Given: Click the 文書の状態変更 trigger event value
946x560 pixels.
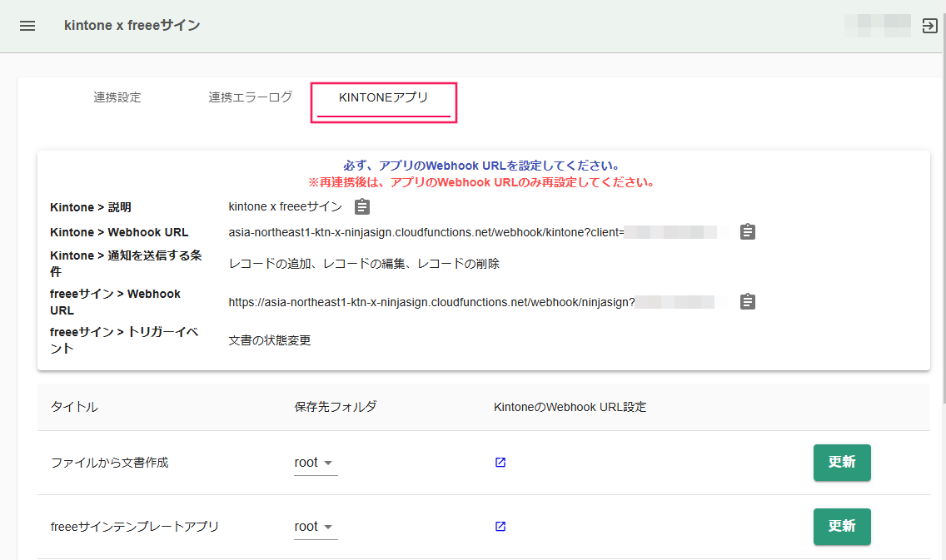Looking at the screenshot, I should point(270,340).
